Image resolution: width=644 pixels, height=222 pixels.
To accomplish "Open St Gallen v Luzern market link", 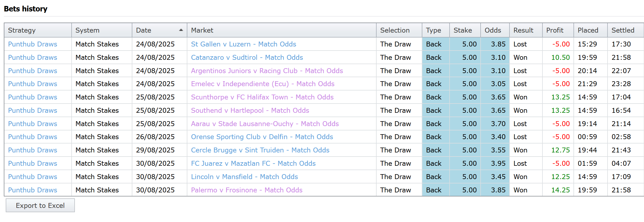I will point(243,44).
